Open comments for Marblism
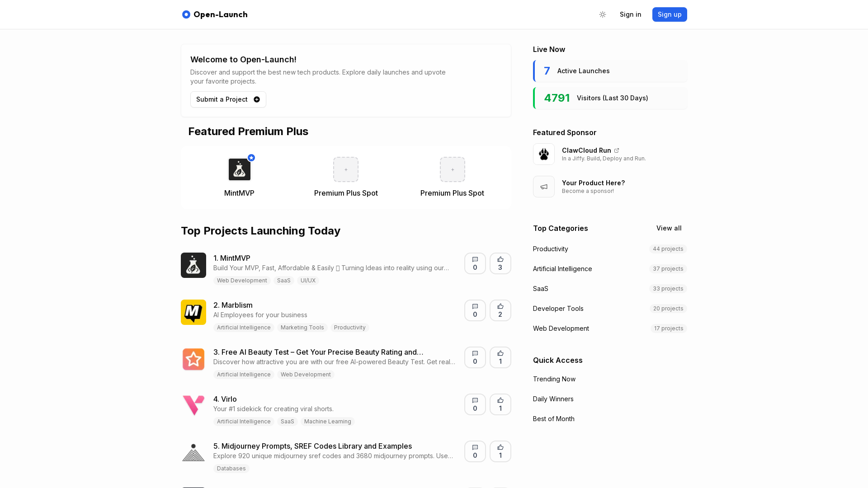The height and width of the screenshot is (488, 868). [475, 310]
